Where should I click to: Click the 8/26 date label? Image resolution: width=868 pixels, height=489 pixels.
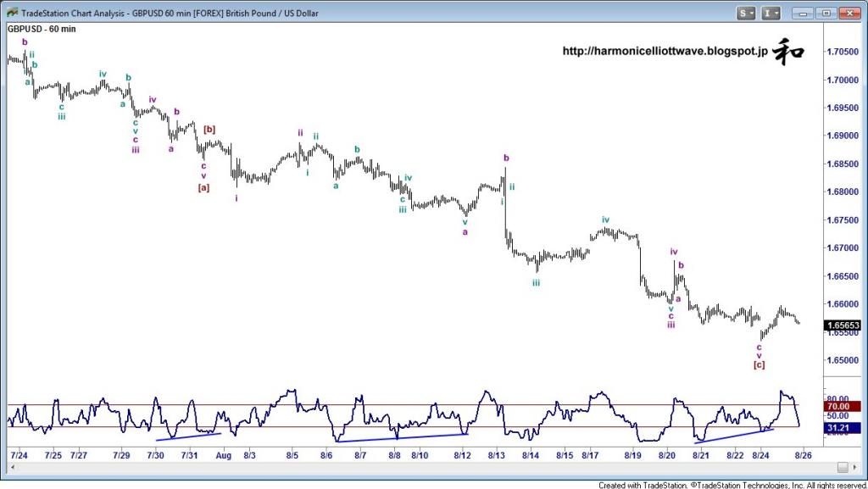pyautogui.click(x=804, y=455)
